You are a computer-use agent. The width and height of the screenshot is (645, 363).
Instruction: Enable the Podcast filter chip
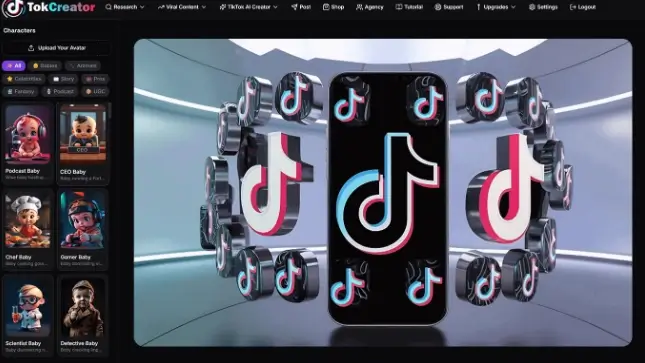(x=60, y=92)
